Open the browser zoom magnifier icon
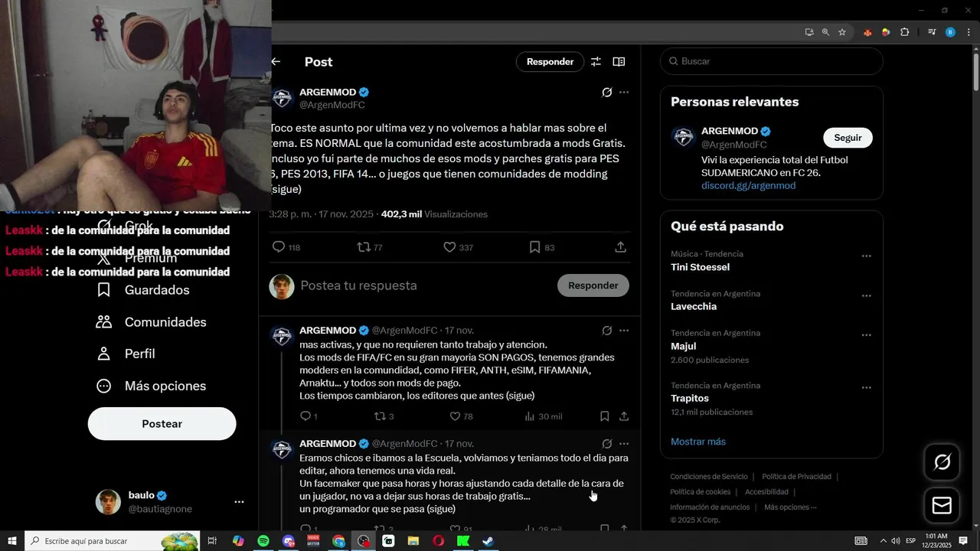This screenshot has width=980, height=551. pos(825,32)
